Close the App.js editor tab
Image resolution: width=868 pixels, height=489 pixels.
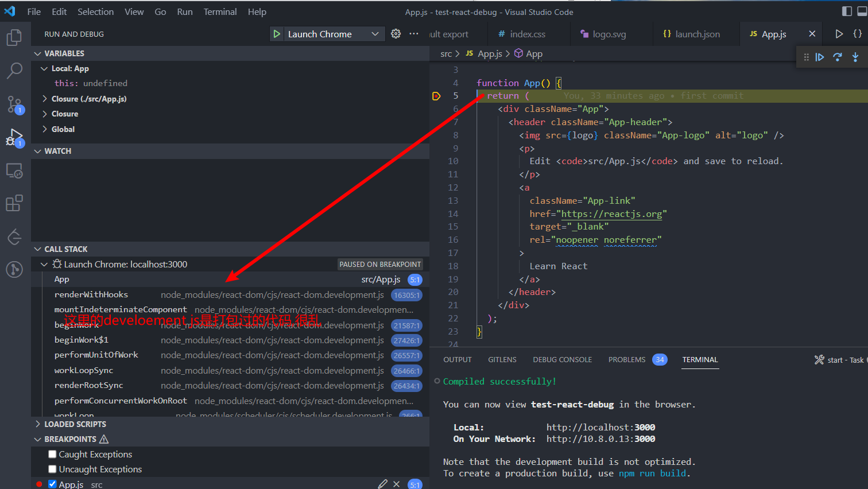pyautogui.click(x=812, y=34)
